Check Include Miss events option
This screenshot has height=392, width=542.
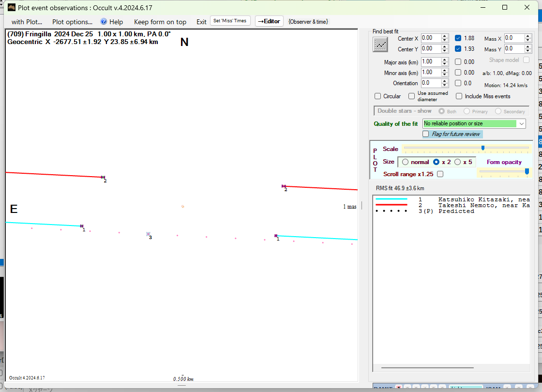(x=459, y=96)
